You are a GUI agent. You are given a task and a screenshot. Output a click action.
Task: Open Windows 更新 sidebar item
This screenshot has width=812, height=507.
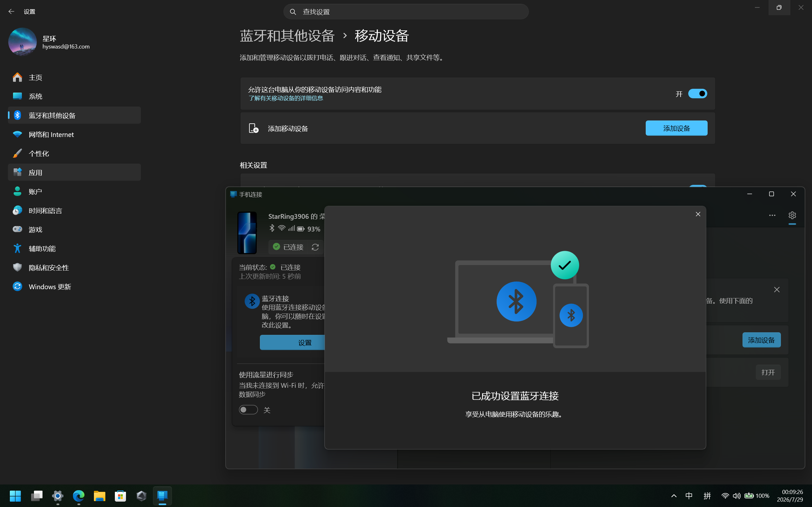point(74,287)
